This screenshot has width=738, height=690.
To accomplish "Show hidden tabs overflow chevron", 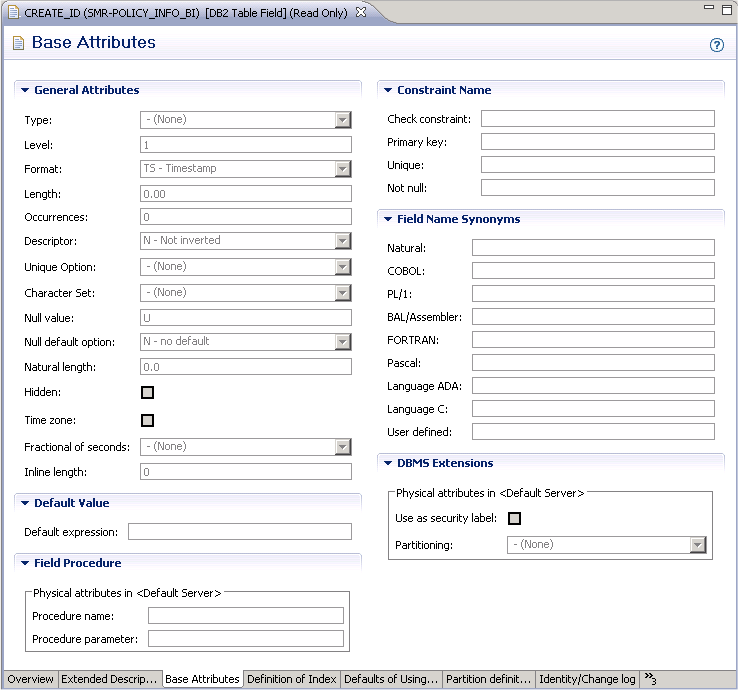I will tap(650, 679).
